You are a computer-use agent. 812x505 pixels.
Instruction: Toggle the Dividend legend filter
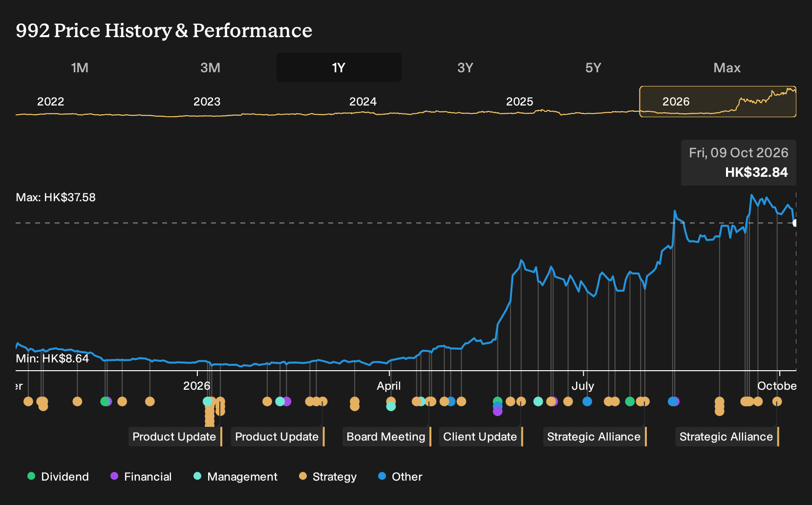click(58, 476)
